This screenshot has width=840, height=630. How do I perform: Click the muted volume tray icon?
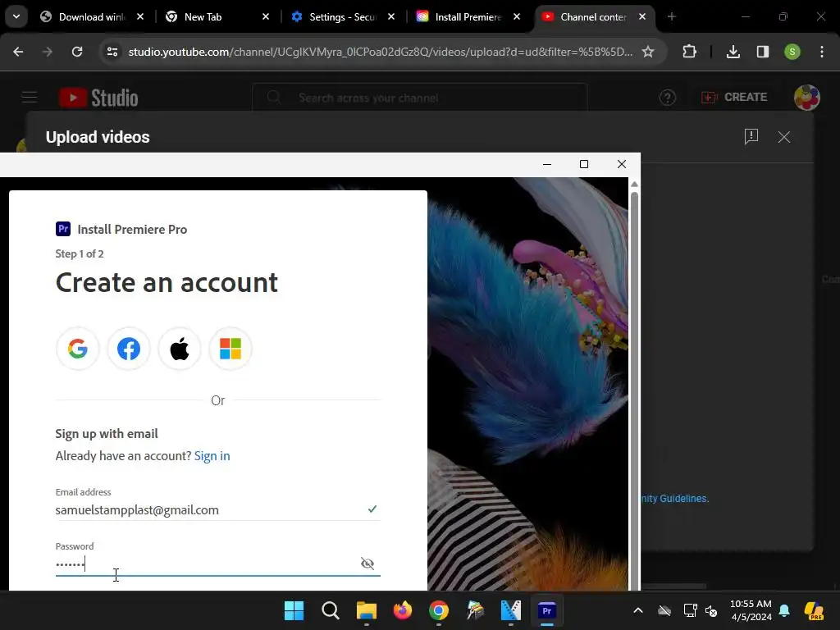tap(711, 610)
